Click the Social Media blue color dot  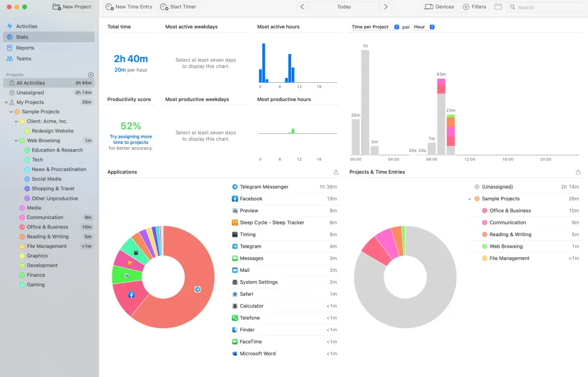tap(27, 179)
